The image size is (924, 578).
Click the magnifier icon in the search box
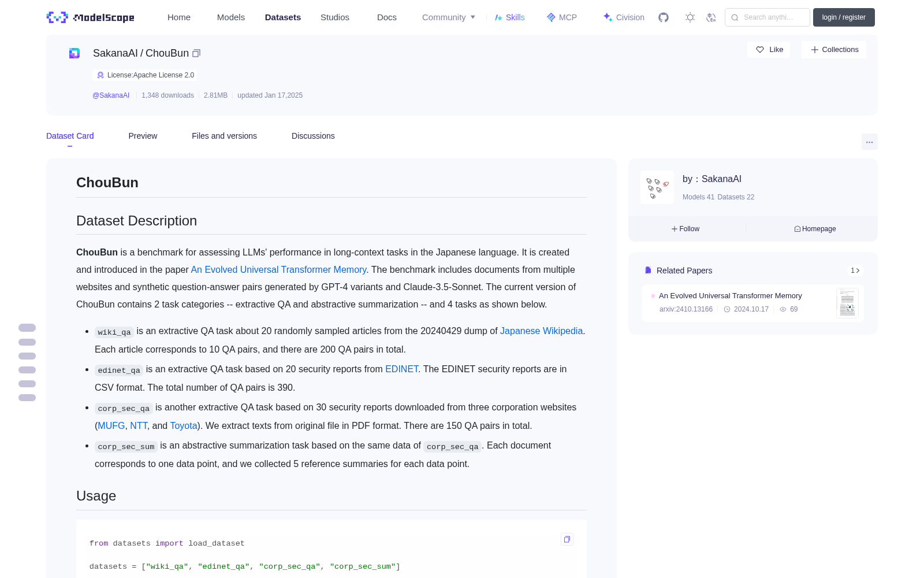735,17
